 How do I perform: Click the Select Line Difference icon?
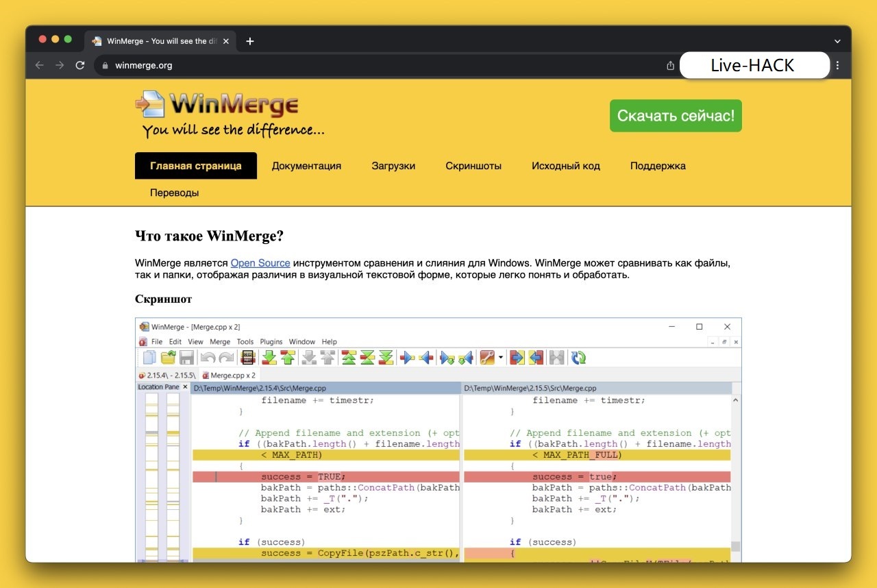pyautogui.click(x=248, y=358)
